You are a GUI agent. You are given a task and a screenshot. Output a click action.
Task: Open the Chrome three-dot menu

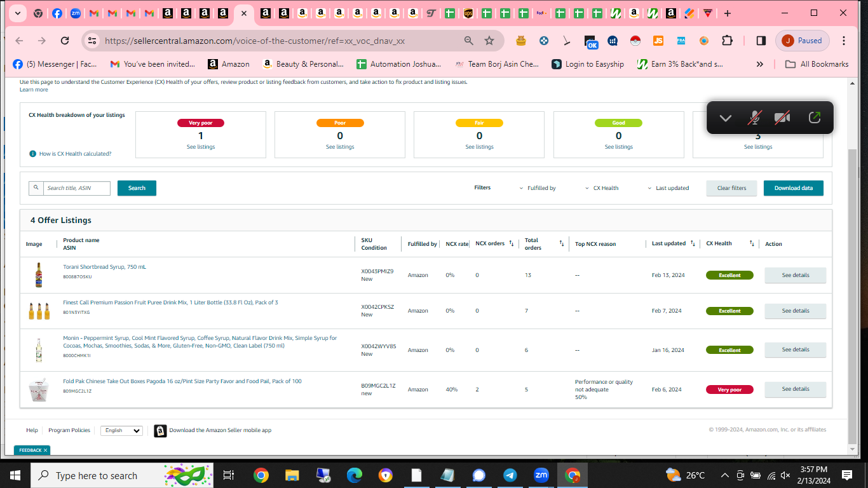coord(844,41)
